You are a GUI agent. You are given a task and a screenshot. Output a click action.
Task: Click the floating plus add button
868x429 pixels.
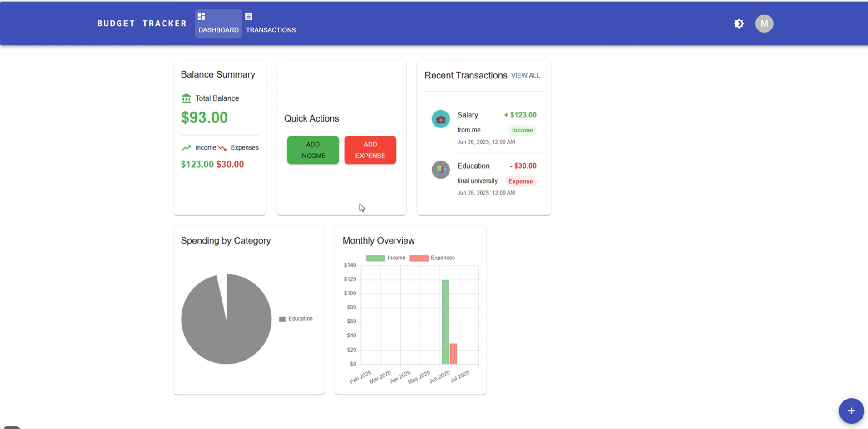click(851, 411)
